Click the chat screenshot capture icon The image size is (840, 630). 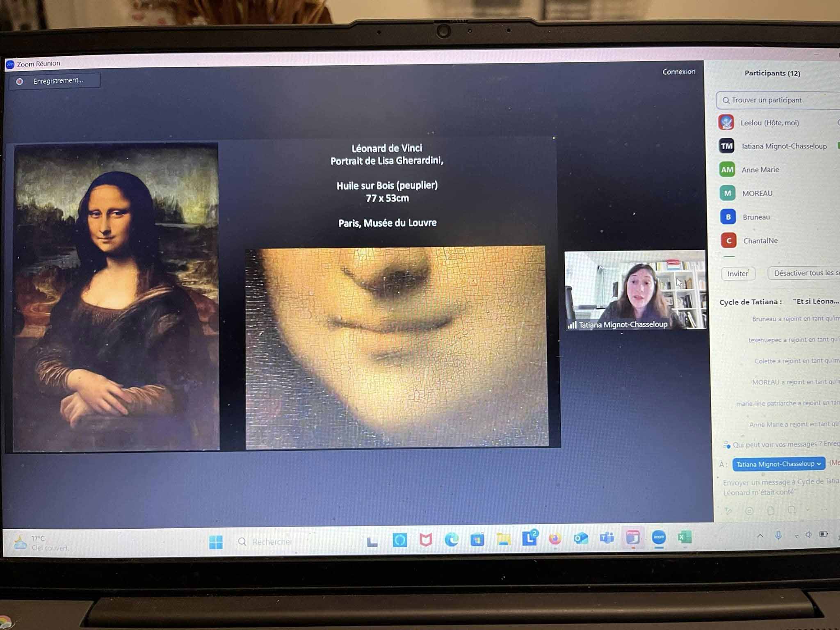792,510
